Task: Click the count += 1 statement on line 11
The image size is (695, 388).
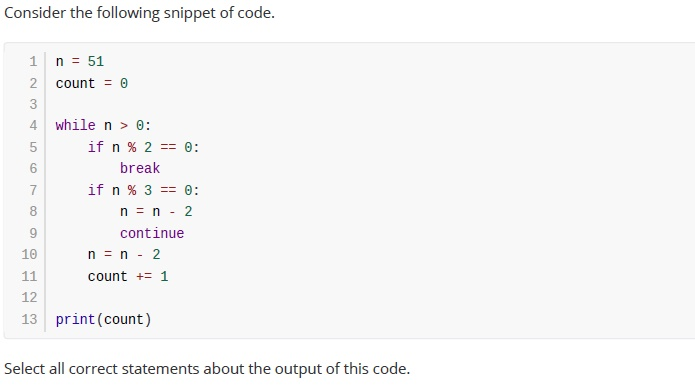Action: 128,276
